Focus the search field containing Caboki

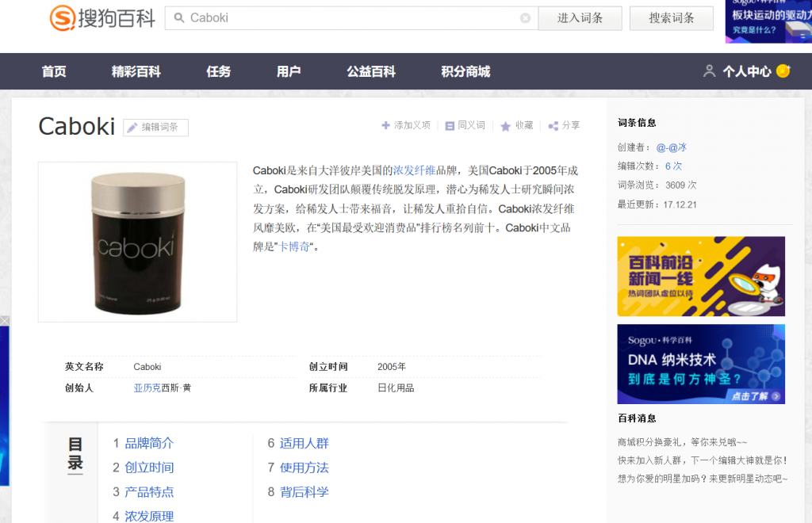click(x=351, y=18)
